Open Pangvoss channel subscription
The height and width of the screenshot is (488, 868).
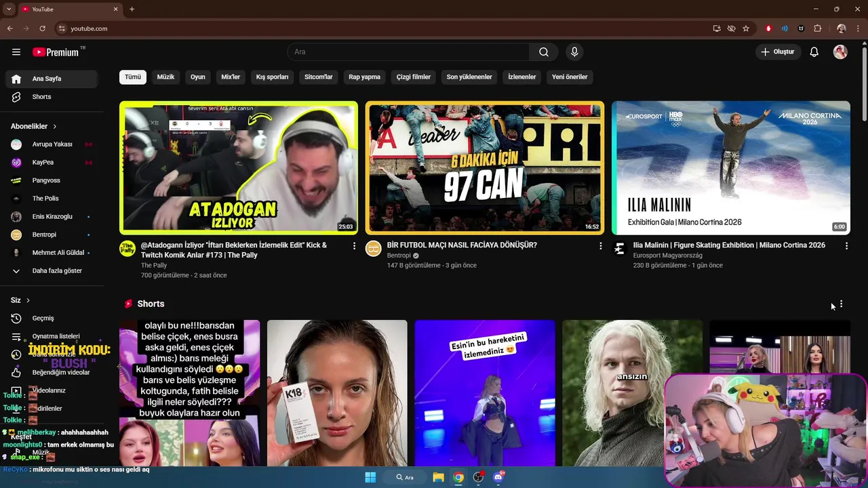coord(52,180)
